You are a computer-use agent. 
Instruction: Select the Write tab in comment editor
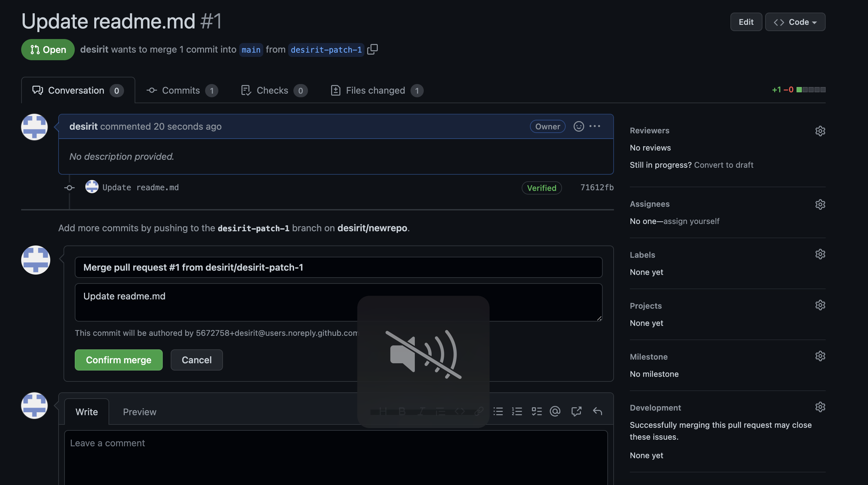[x=87, y=412]
